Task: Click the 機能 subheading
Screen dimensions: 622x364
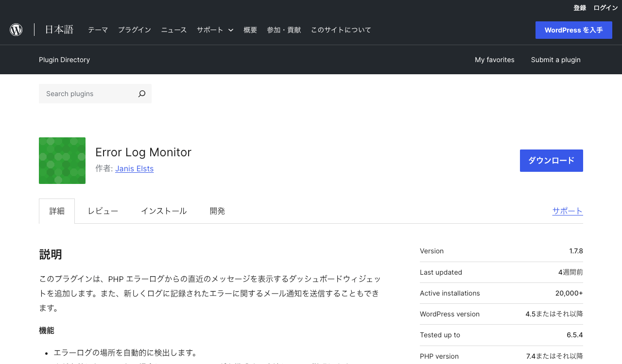Action: click(x=47, y=331)
